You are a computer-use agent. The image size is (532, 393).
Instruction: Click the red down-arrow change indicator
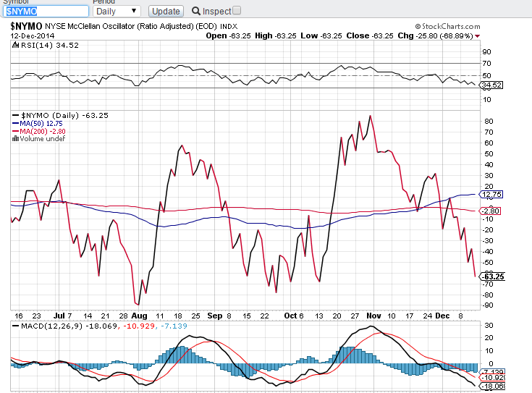tap(478, 36)
